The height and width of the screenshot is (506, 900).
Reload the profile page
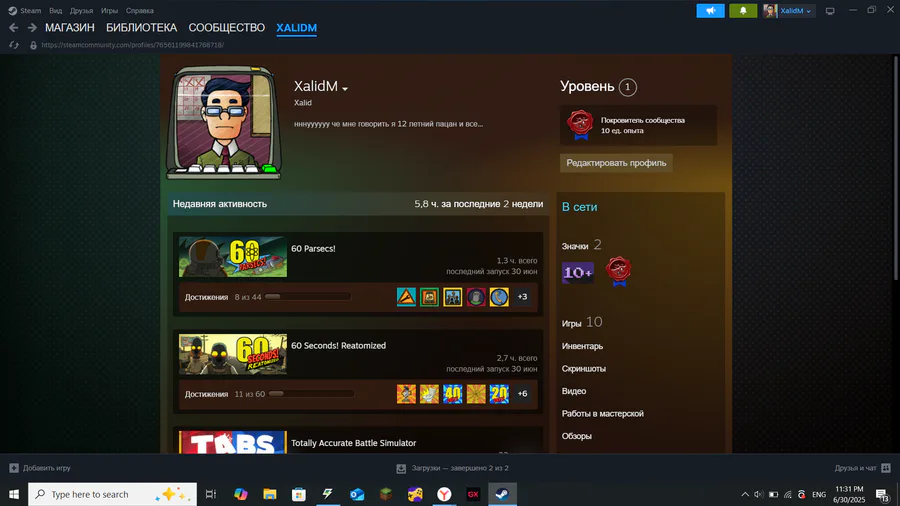click(14, 45)
